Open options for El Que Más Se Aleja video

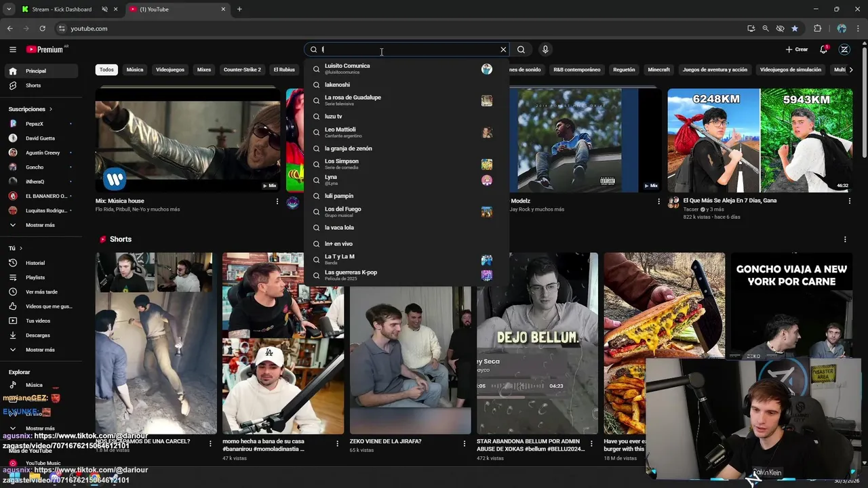click(x=850, y=201)
